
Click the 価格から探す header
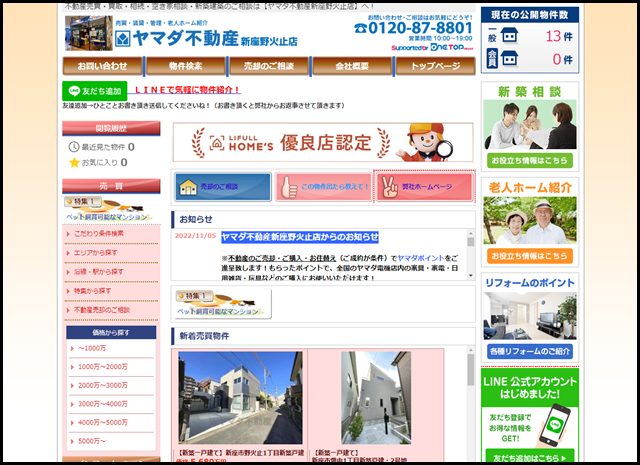click(x=111, y=333)
